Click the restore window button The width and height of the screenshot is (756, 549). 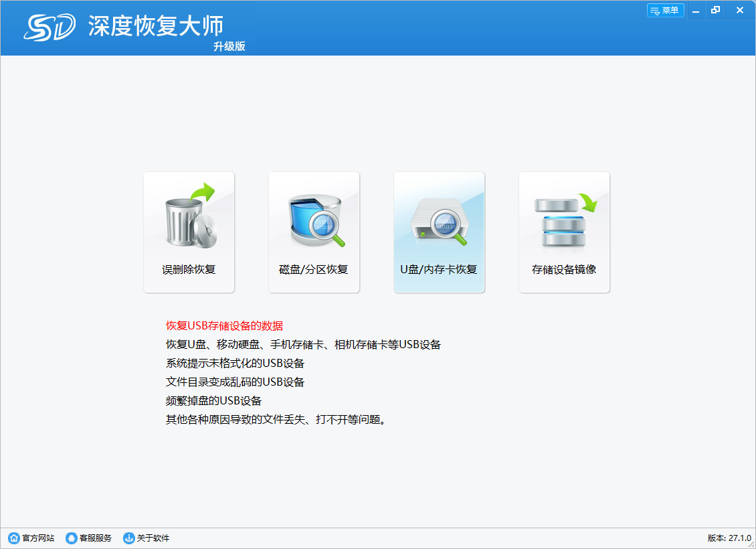tap(716, 11)
